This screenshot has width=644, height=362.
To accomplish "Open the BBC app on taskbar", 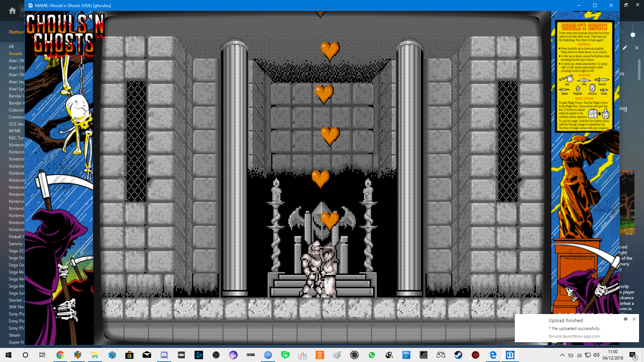I will tap(250, 355).
